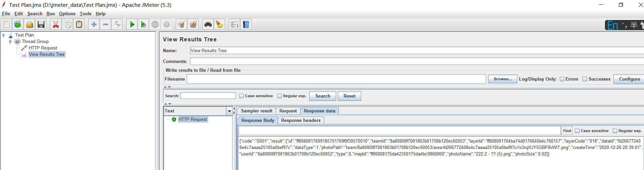644x170 pixels.
Task: Open search binoculars icon
Action: pos(208,24)
